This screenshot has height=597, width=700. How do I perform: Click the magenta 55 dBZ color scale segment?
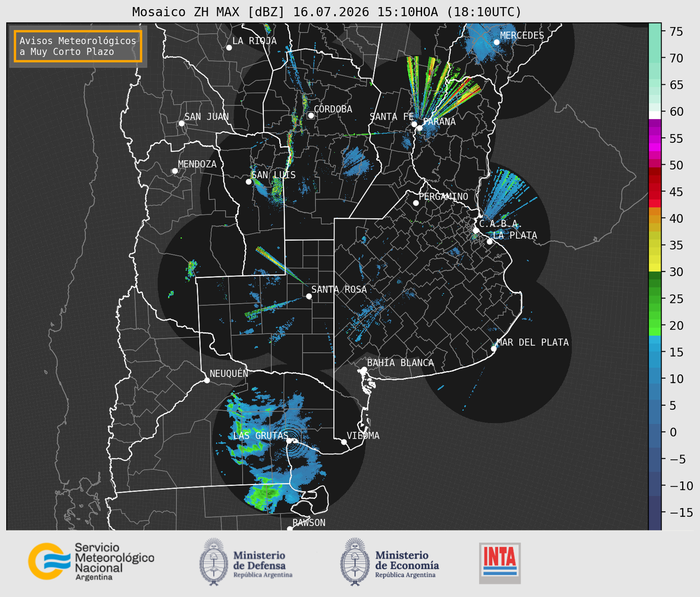(x=654, y=139)
